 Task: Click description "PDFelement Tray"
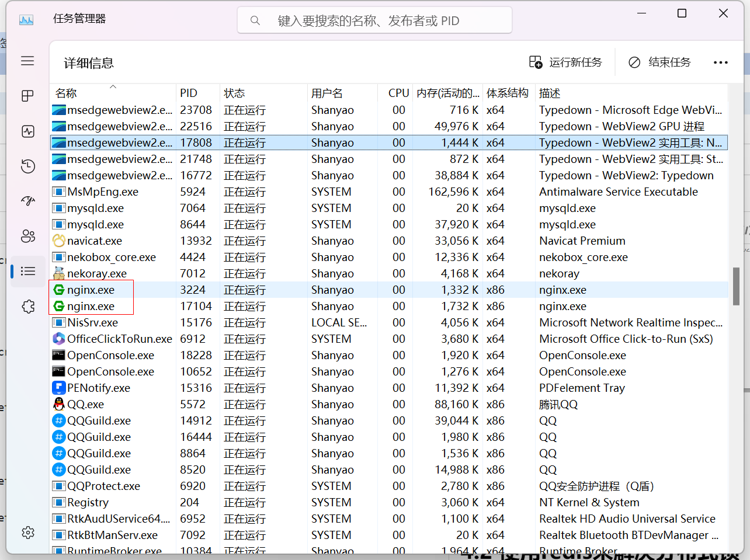click(x=582, y=388)
